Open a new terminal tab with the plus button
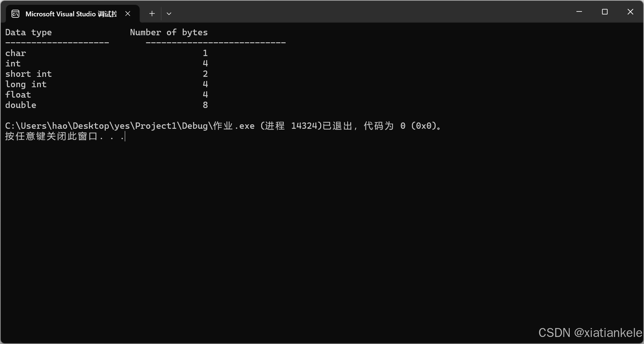This screenshot has width=644, height=344. [x=152, y=13]
